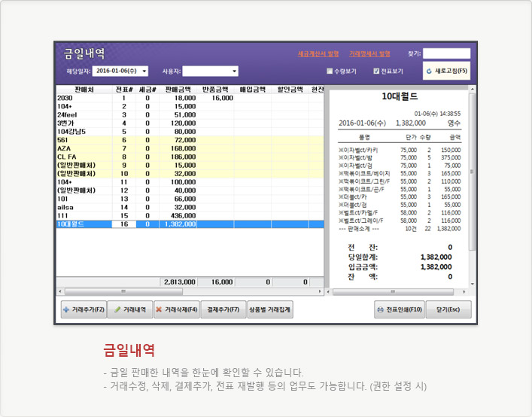
Task: Sort by the 판매처 column header
Action: pyautogui.click(x=84, y=90)
